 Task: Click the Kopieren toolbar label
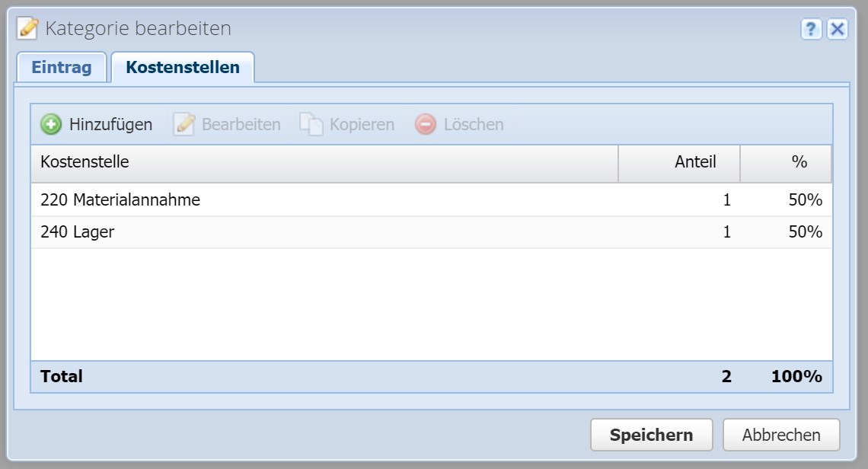click(362, 124)
